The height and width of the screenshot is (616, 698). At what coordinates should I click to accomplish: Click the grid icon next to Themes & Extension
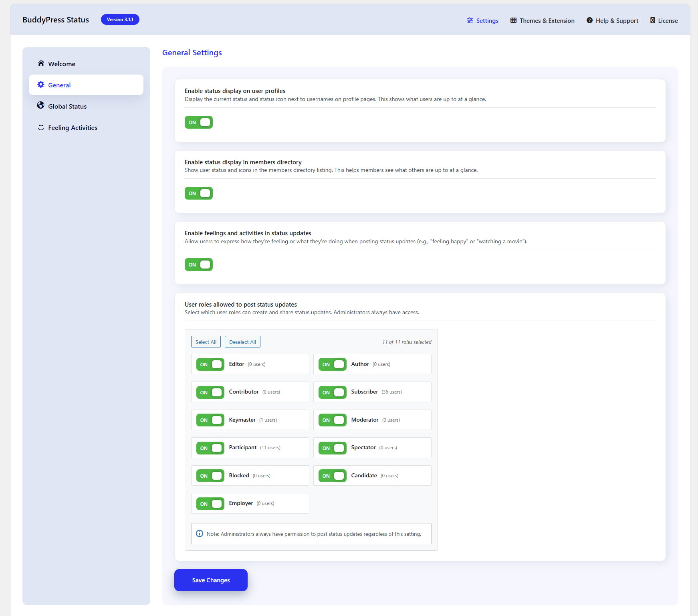[513, 20]
